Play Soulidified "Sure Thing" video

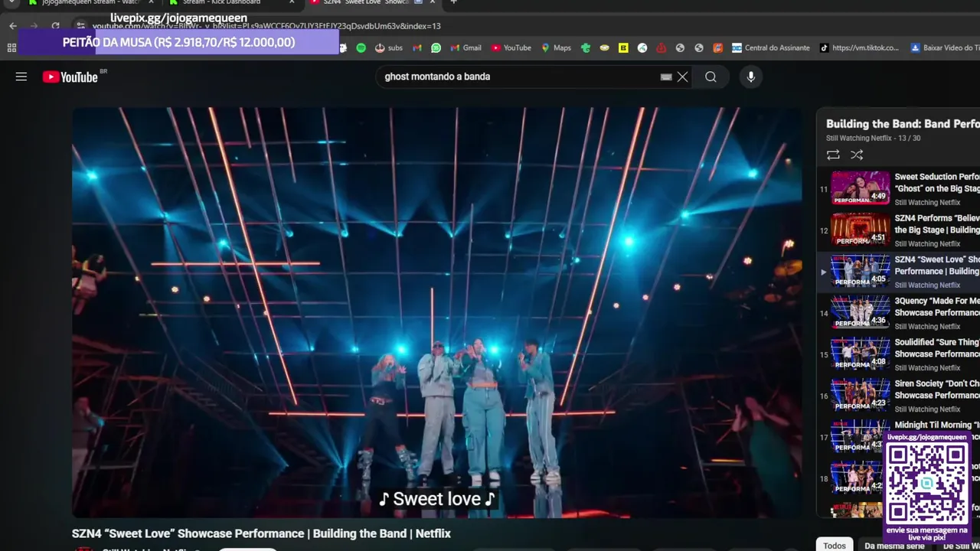tap(898, 354)
